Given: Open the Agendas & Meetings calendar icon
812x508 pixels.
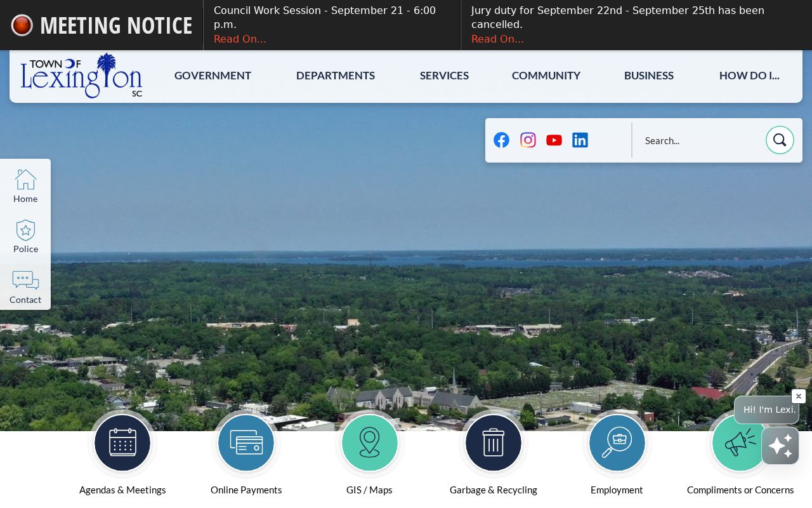Looking at the screenshot, I should pyautogui.click(x=122, y=443).
